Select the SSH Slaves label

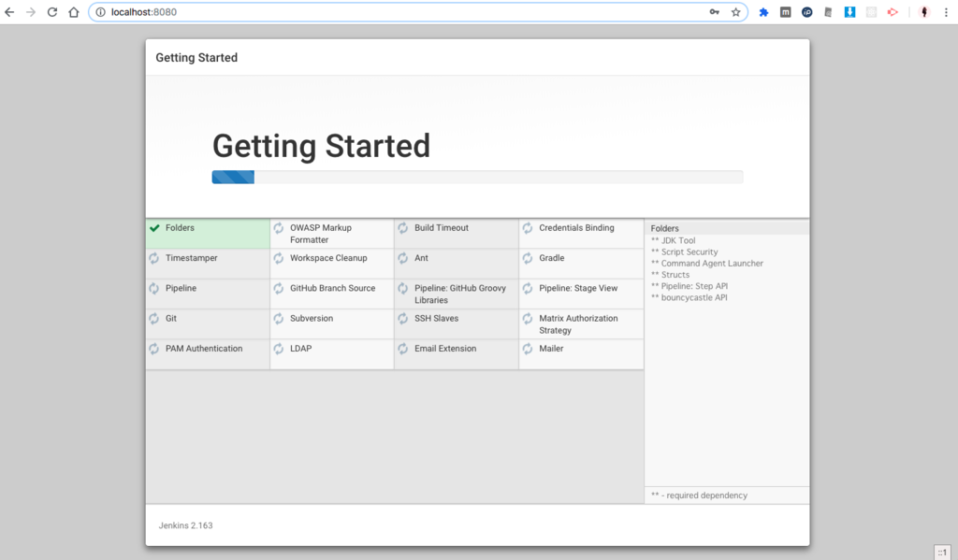(436, 318)
